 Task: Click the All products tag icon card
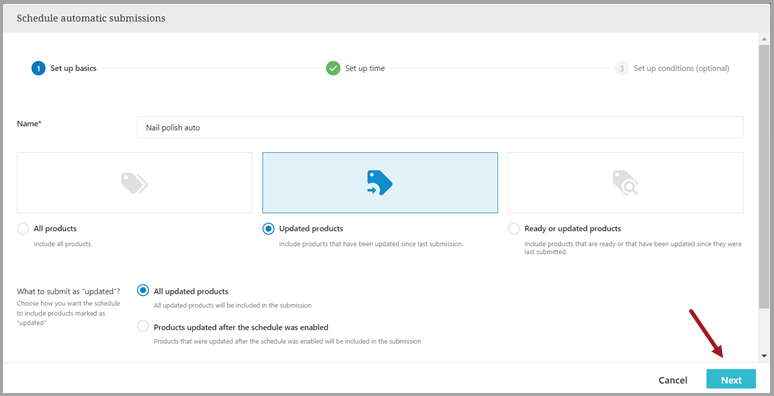tap(135, 183)
